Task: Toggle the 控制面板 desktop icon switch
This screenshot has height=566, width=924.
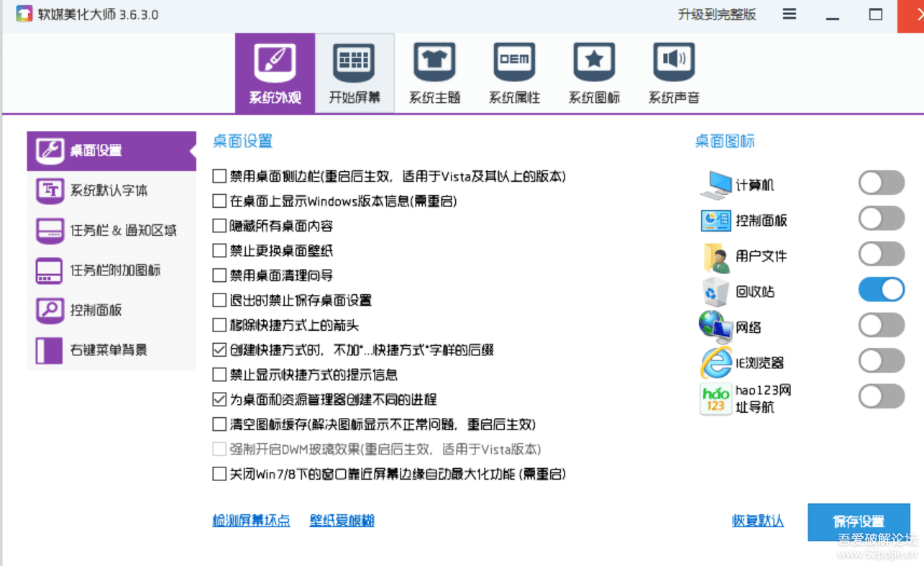Action: pyautogui.click(x=882, y=219)
